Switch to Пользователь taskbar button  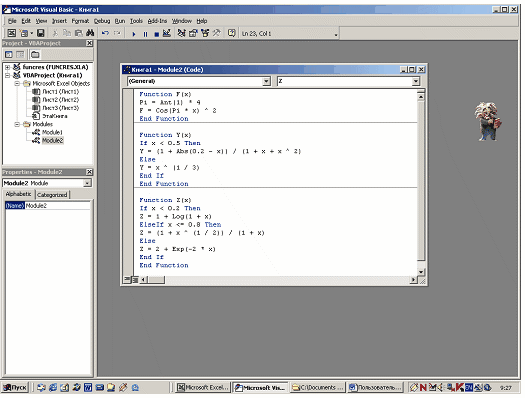(375, 388)
